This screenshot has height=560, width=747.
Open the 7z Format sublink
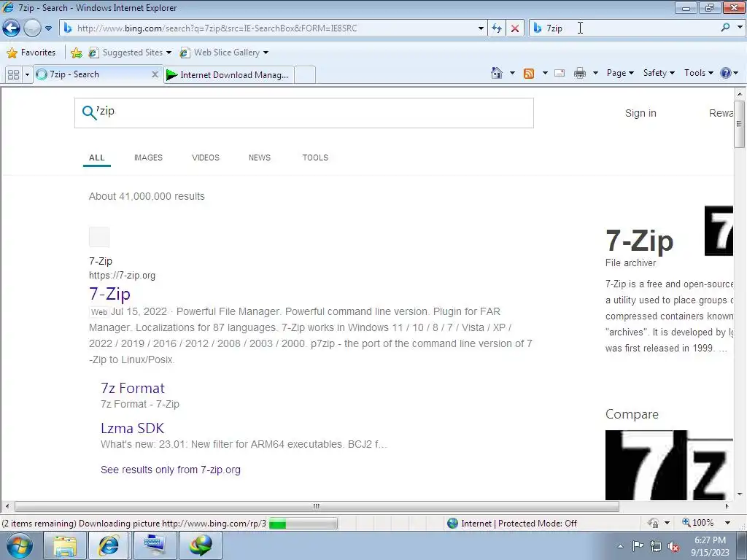click(x=133, y=388)
